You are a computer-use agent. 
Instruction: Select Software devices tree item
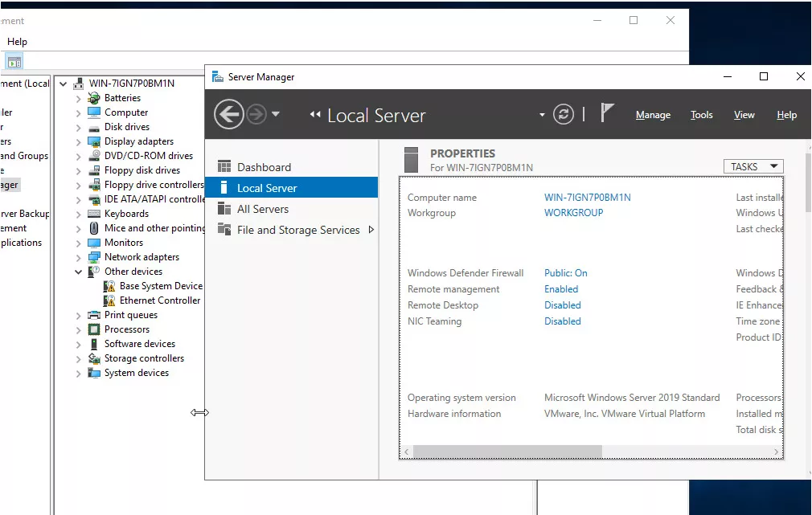coord(140,344)
